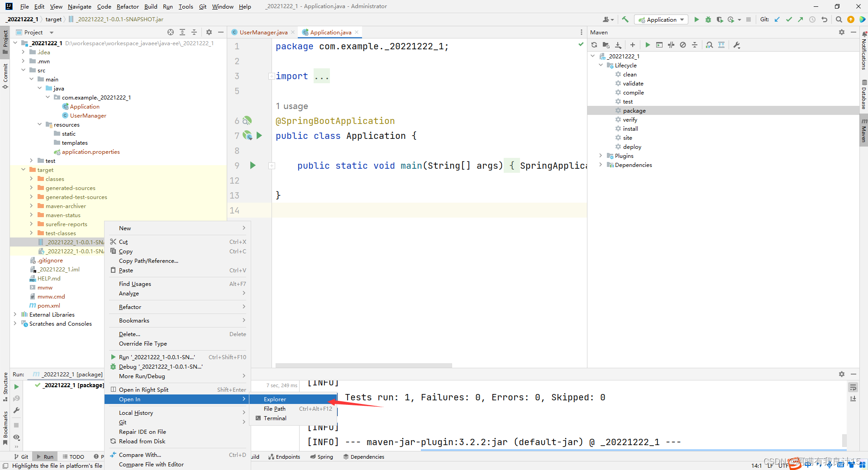Click Git Update Project arrow icon
868x470 pixels.
pyautogui.click(x=777, y=19)
